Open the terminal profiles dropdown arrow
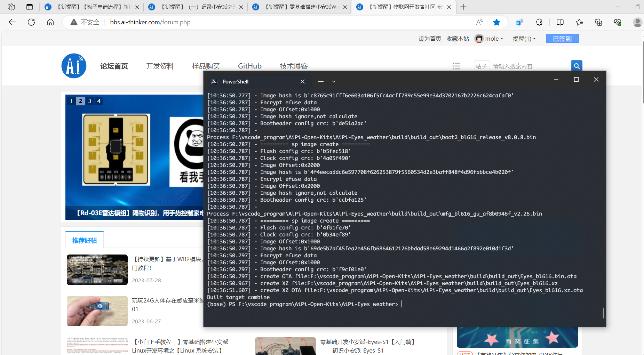Screen dimensions: 644x355 (334, 81)
